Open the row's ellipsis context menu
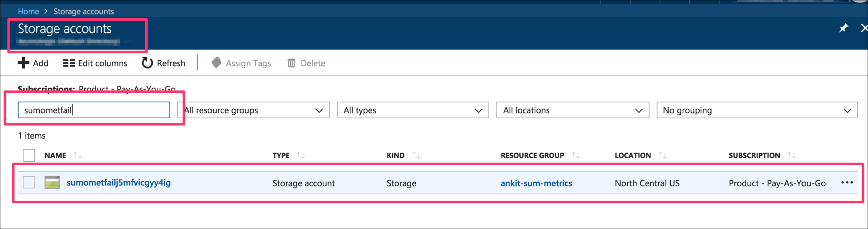The image size is (868, 229). coord(847,182)
